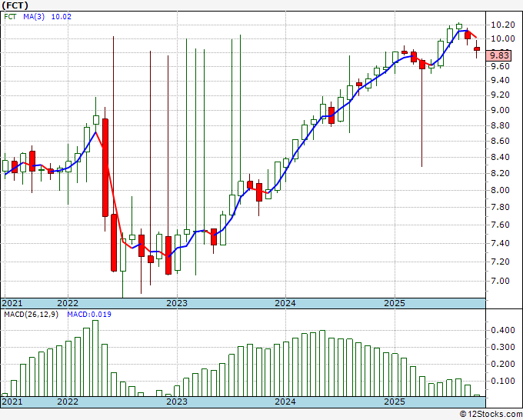Click the MA value 10.02
Screen dimensions: 523x420
click(x=61, y=17)
